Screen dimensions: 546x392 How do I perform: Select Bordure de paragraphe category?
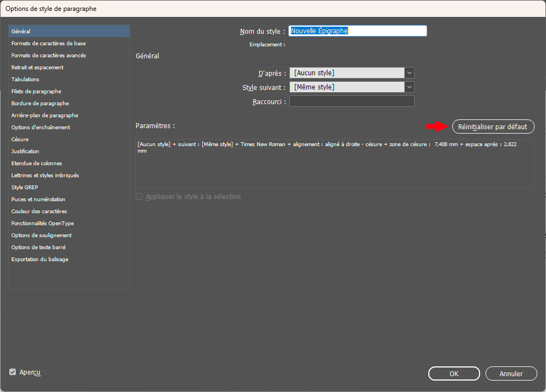tap(40, 103)
